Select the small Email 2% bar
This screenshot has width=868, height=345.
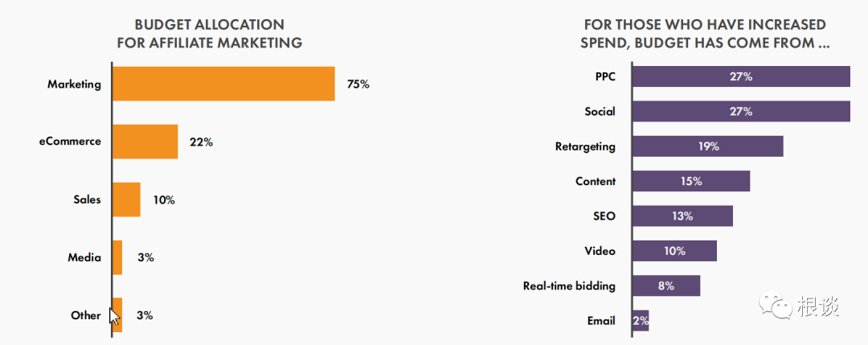pos(641,321)
